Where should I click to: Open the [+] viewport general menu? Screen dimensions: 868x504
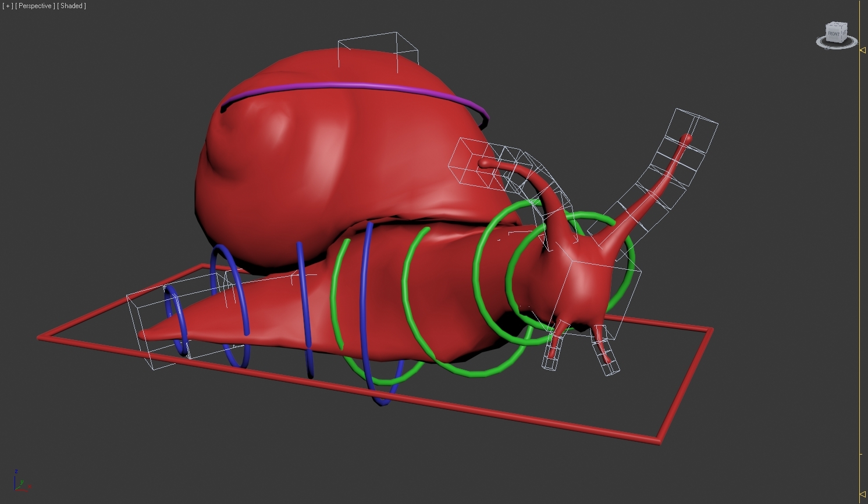(x=8, y=6)
